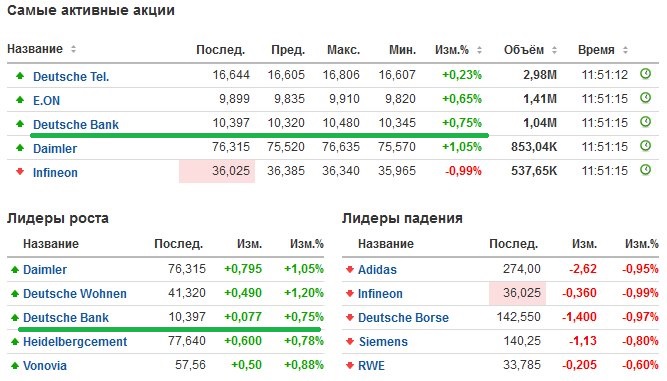Sort table by Название column arrows
667x381 pixels.
[x=73, y=49]
